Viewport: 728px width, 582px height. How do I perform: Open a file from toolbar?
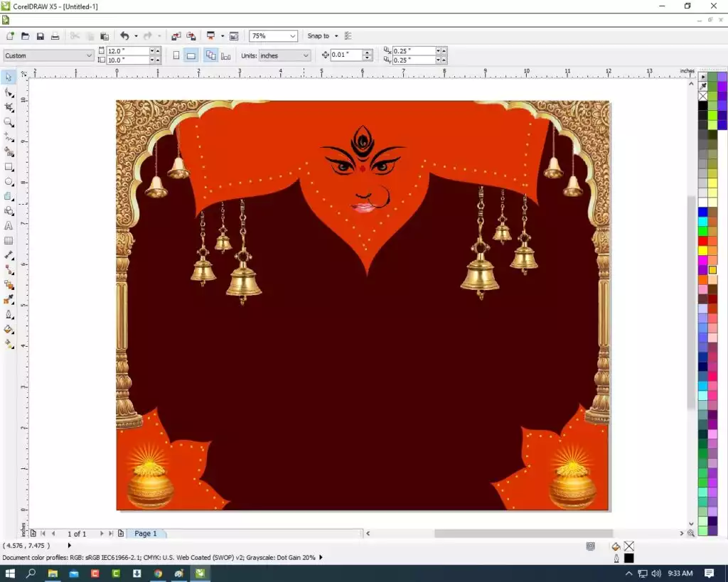(x=25, y=36)
